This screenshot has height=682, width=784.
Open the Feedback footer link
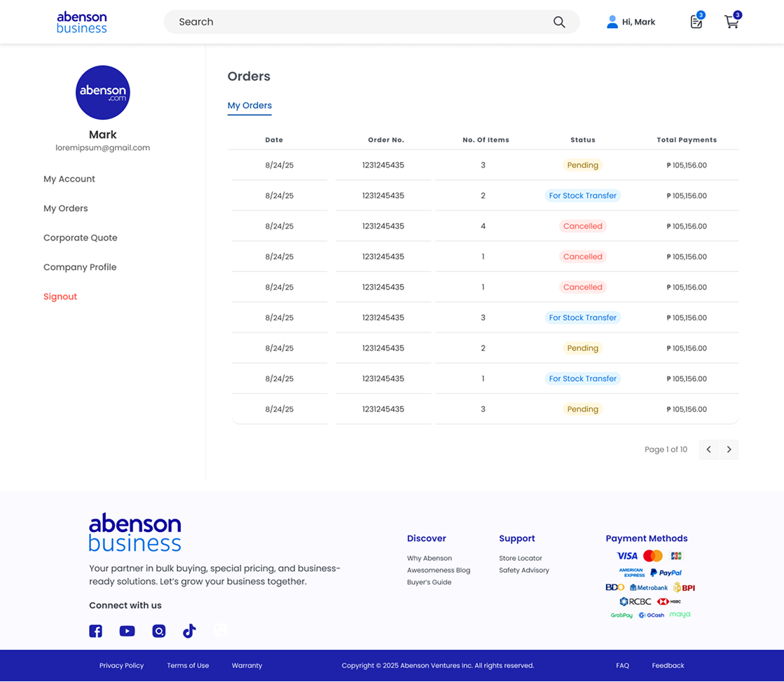click(x=668, y=665)
